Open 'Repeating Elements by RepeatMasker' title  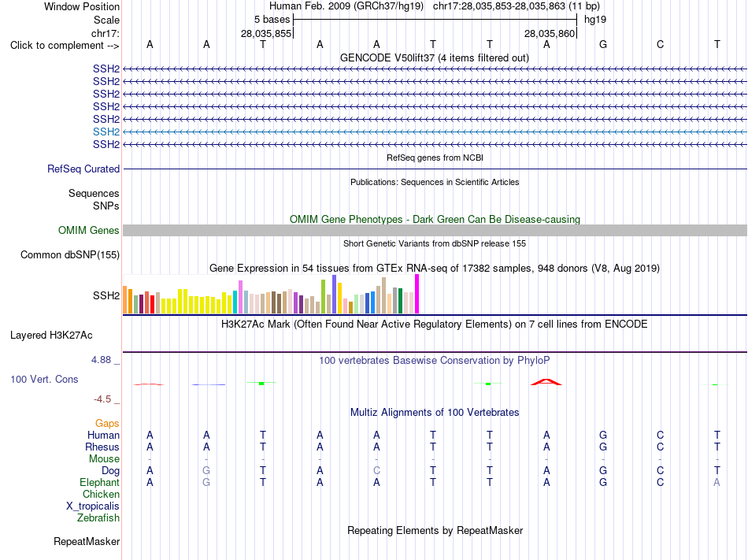tap(435, 530)
